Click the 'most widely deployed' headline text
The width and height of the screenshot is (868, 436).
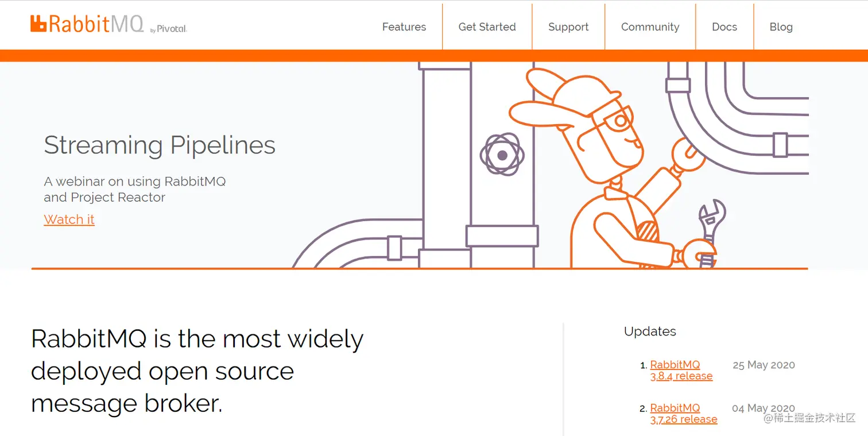pyautogui.click(x=197, y=371)
